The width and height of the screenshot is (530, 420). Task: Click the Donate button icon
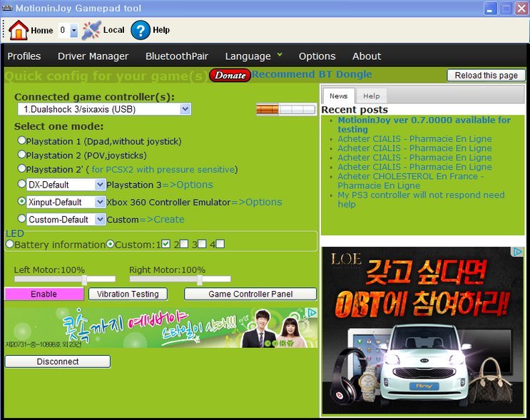point(230,76)
